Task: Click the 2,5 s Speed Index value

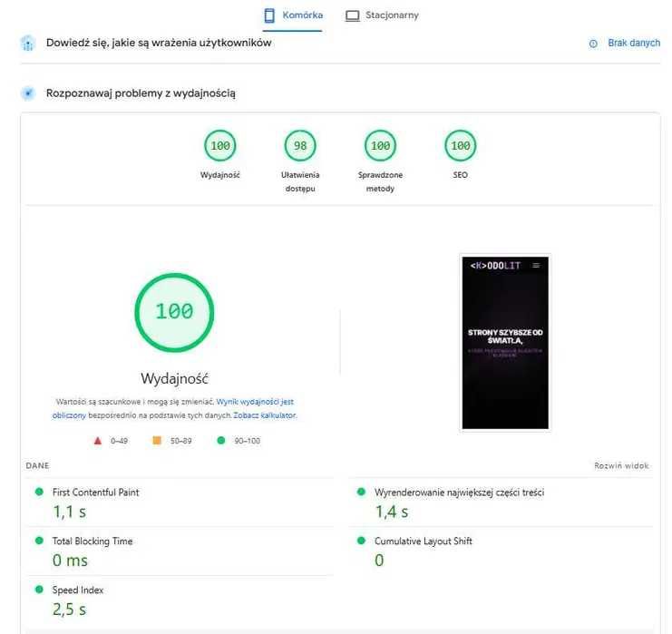Action: tap(70, 610)
